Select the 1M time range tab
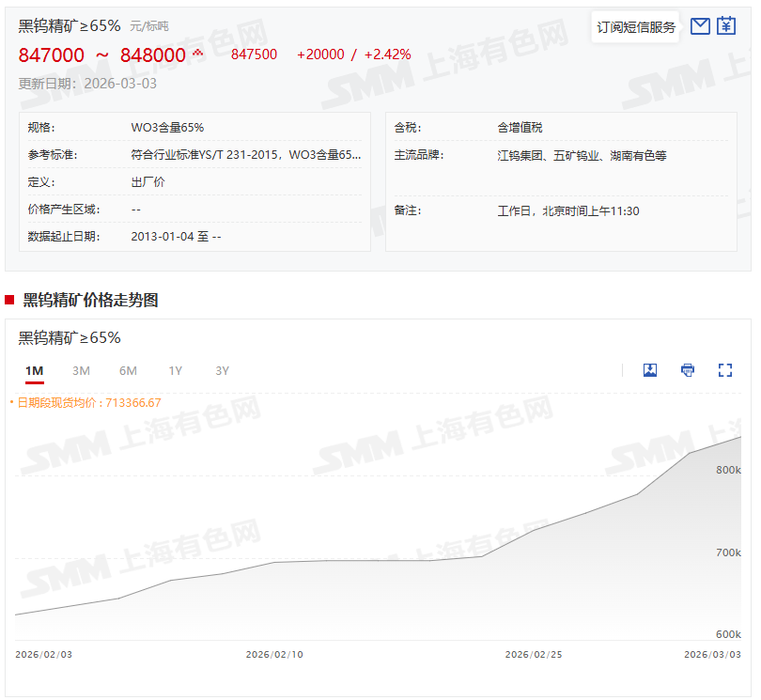761x700 pixels. click(x=35, y=371)
